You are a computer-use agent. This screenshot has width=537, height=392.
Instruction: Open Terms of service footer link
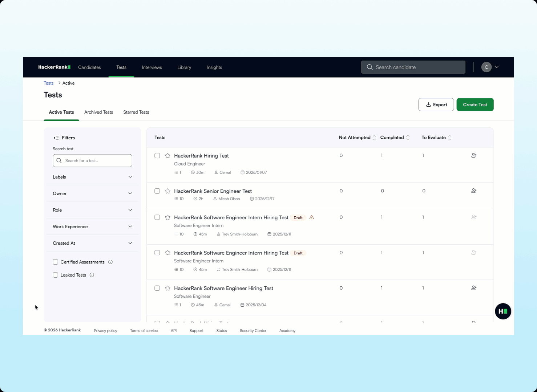coord(144,331)
